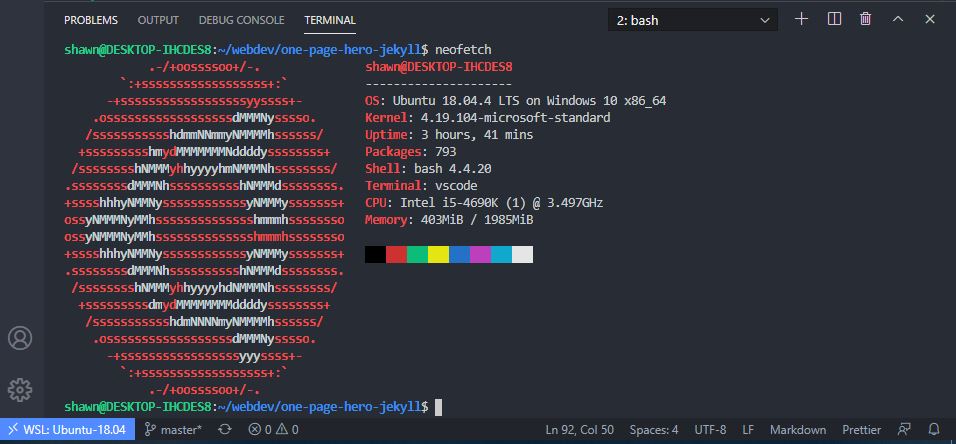
Task: Switch to the DEBUG CONSOLE tab
Action: (241, 20)
